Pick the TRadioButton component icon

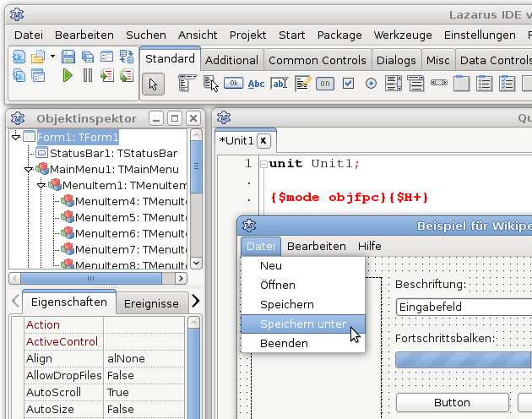click(371, 84)
